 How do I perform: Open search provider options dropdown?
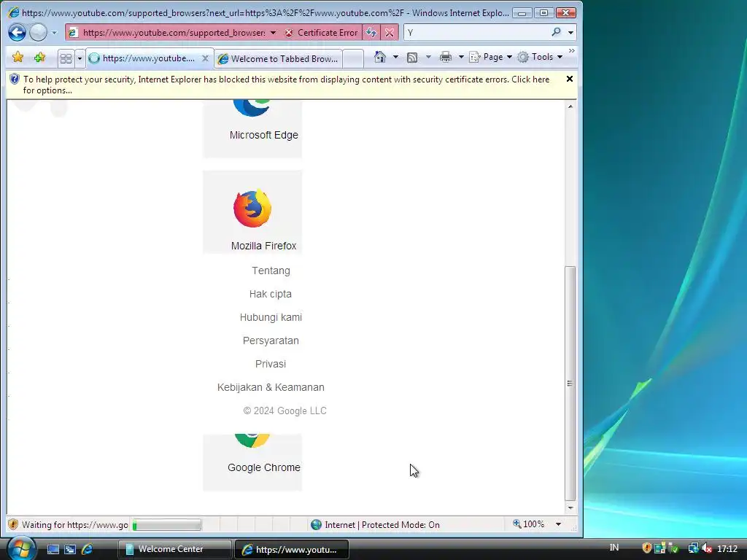[570, 33]
